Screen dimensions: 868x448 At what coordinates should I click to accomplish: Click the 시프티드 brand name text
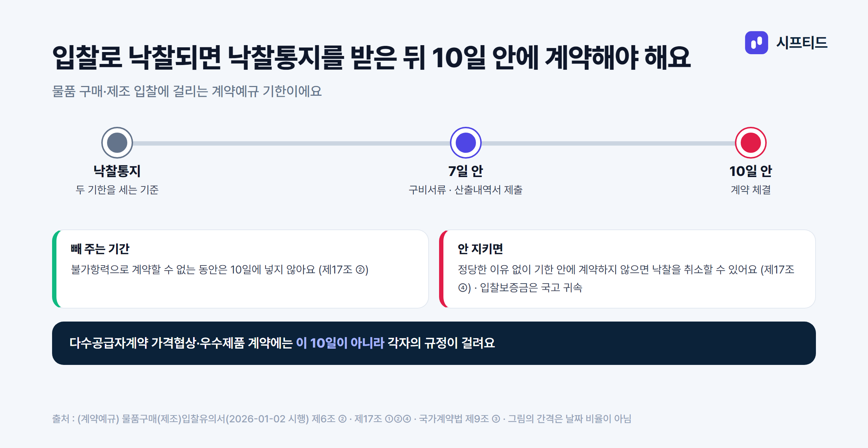coord(802,43)
